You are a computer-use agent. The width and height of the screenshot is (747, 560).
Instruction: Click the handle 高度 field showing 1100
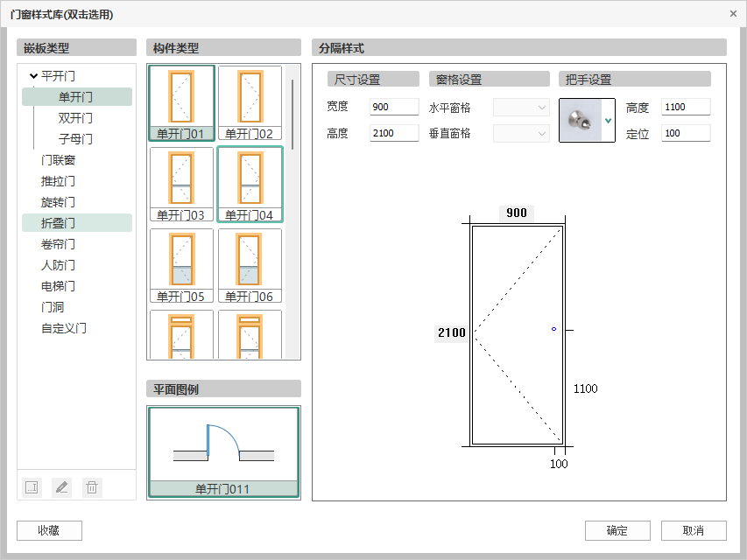[x=686, y=107]
